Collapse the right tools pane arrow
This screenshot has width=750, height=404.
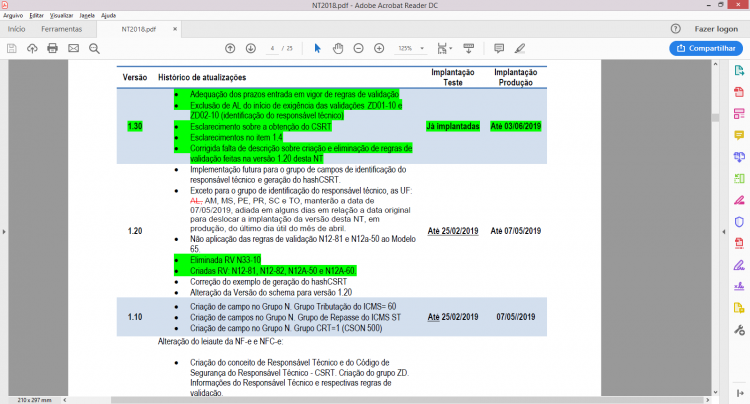(x=724, y=232)
